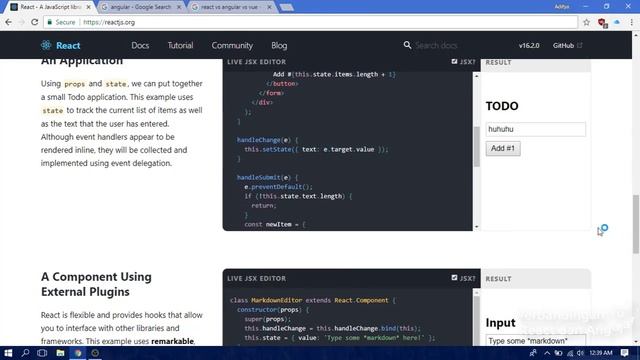
Task: Focus the Search docs field
Action: click(436, 45)
